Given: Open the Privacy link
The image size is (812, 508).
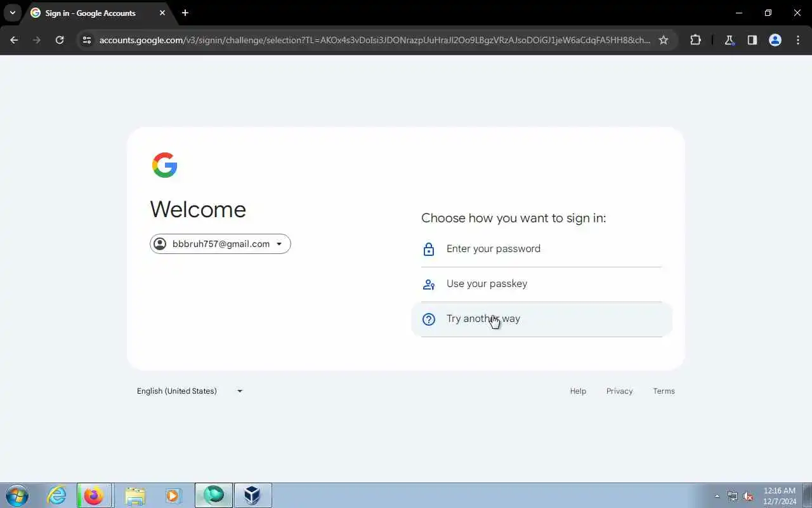Looking at the screenshot, I should pos(619,391).
